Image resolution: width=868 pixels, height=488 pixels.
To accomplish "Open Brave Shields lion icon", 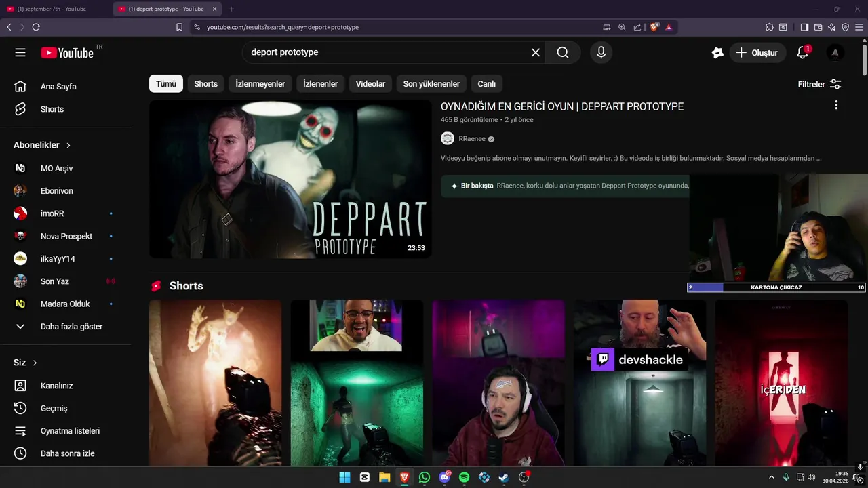I will [x=654, y=27].
